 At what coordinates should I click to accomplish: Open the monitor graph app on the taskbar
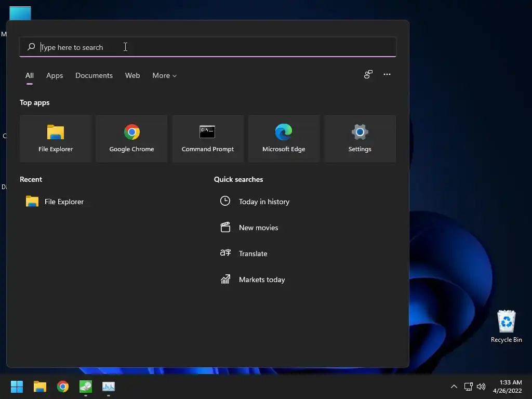pyautogui.click(x=109, y=387)
